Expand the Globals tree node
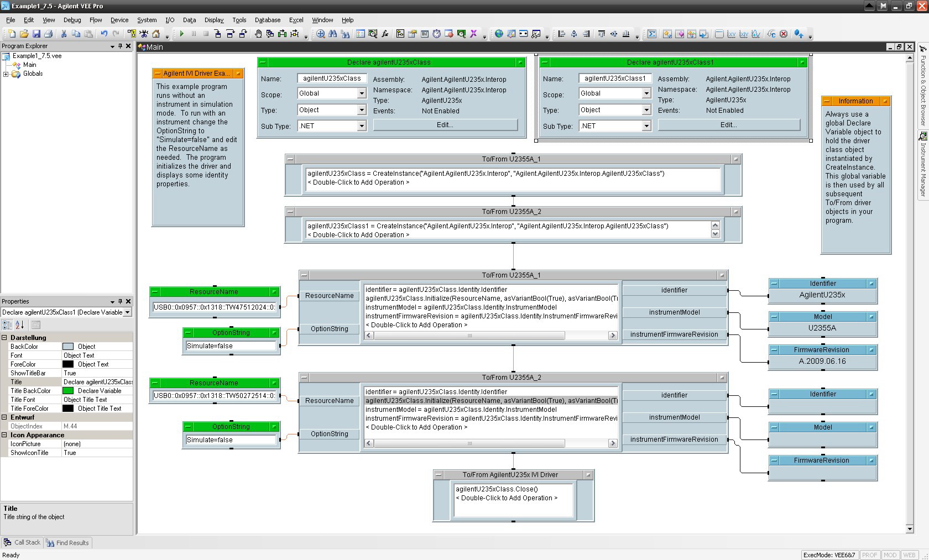Viewport: 929px width, 560px height. pos(6,74)
